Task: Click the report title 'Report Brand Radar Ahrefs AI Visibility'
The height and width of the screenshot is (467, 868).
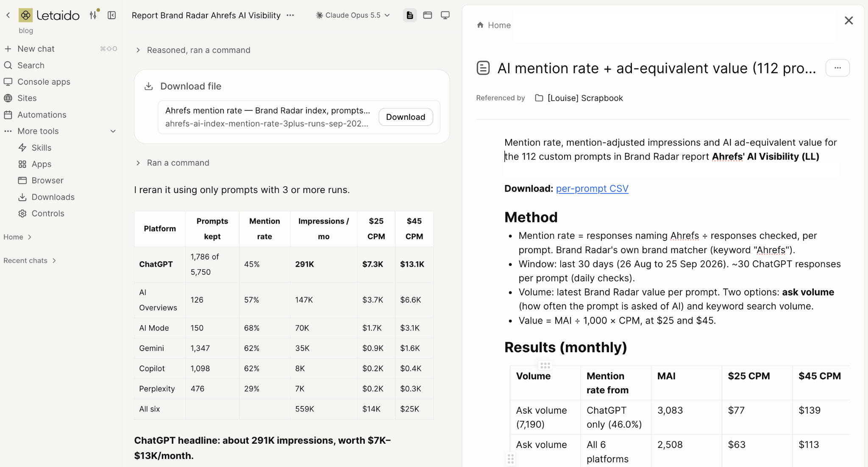Action: point(206,15)
